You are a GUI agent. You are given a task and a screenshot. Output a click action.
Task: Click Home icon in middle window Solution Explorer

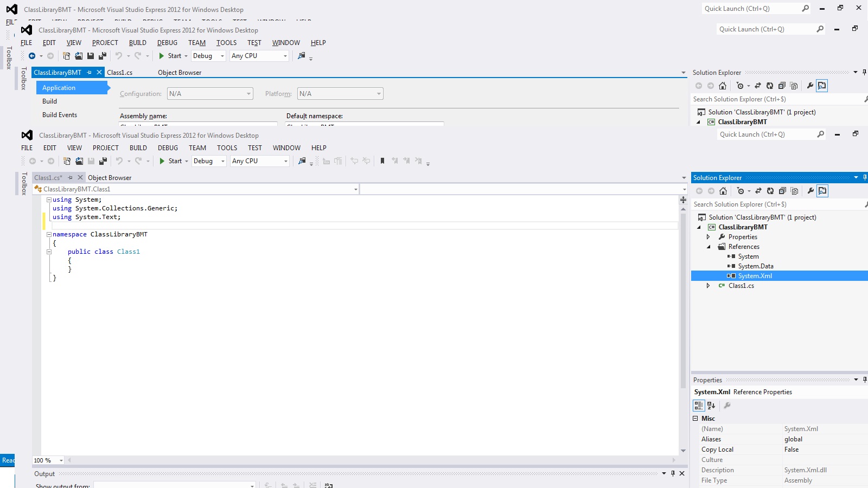[x=723, y=86]
